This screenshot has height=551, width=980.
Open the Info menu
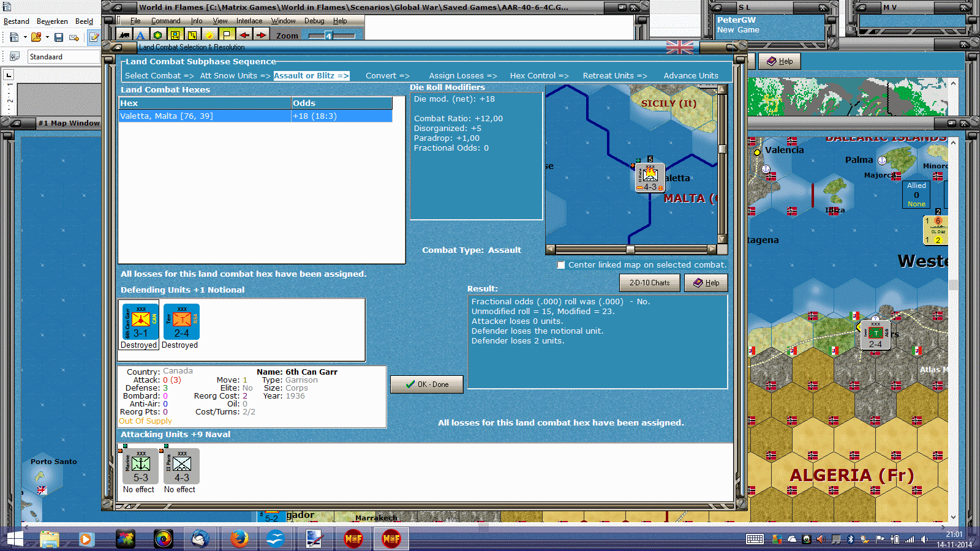(196, 21)
